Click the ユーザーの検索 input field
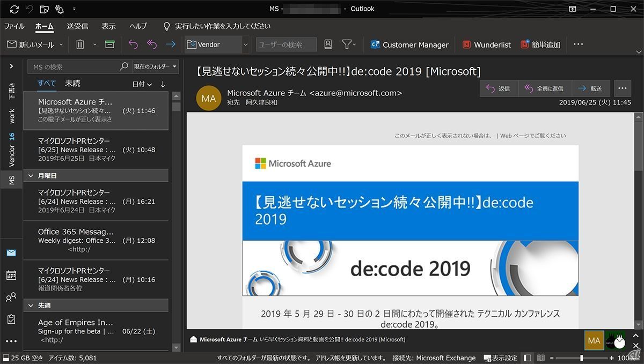The image size is (644, 364). pos(286,44)
